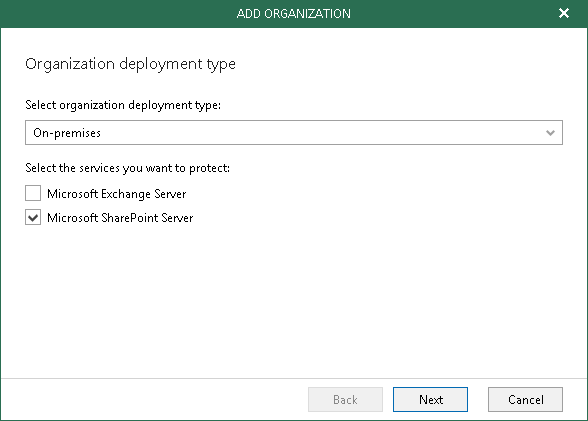The height and width of the screenshot is (421, 588).
Task: Cancel the organization wizard
Action: (x=525, y=399)
